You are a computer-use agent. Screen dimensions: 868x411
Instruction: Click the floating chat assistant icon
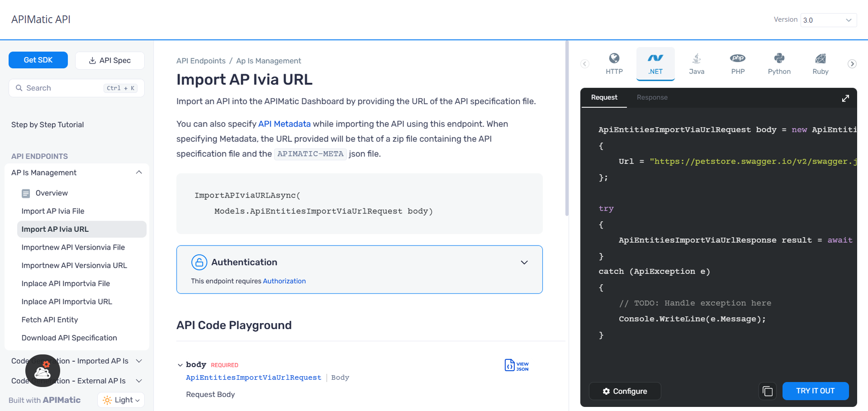point(43,371)
